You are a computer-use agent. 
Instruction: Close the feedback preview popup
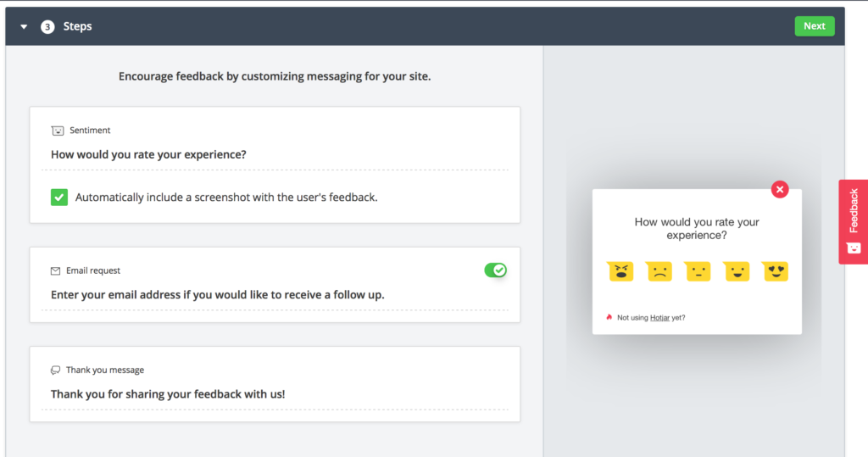point(780,189)
